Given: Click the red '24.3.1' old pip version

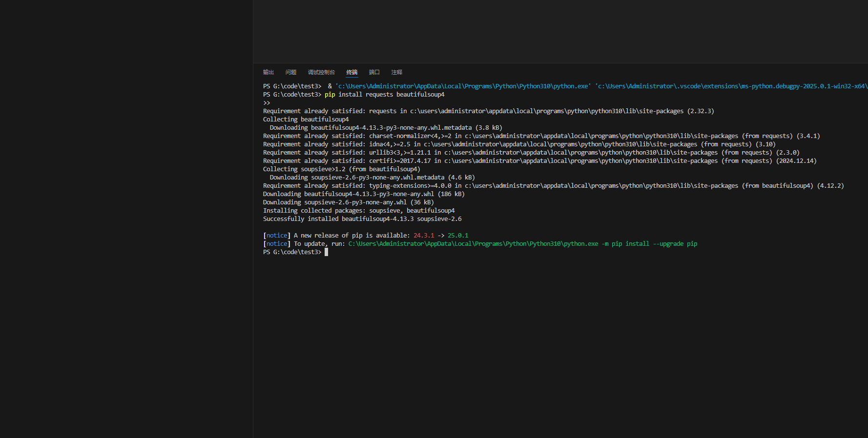Looking at the screenshot, I should (424, 236).
